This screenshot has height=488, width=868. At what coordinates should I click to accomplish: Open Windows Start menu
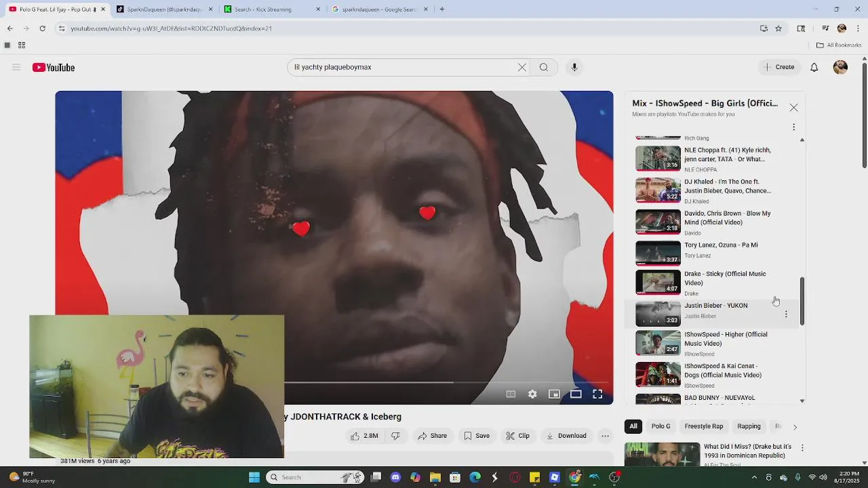coord(254,477)
